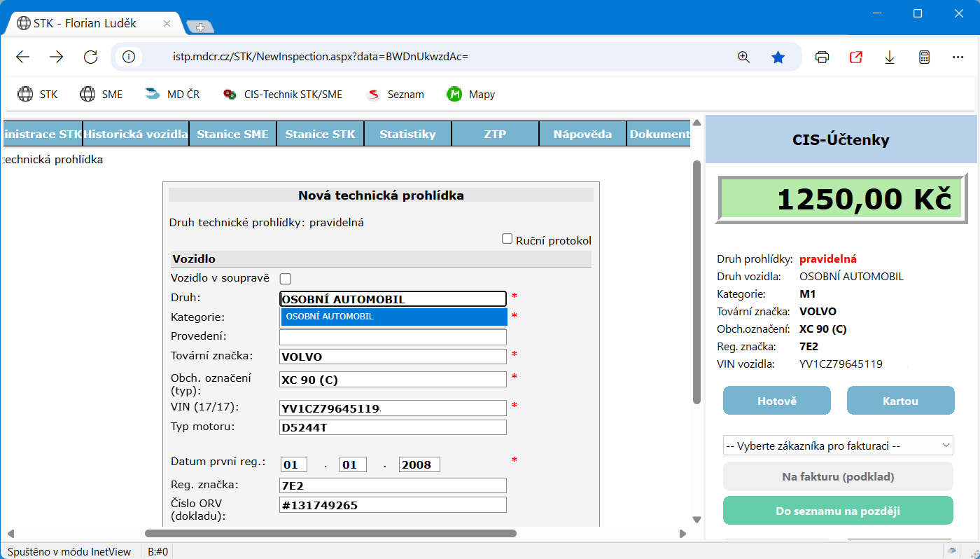Click the 1250,00 Kč price display
980x559 pixels.
842,200
